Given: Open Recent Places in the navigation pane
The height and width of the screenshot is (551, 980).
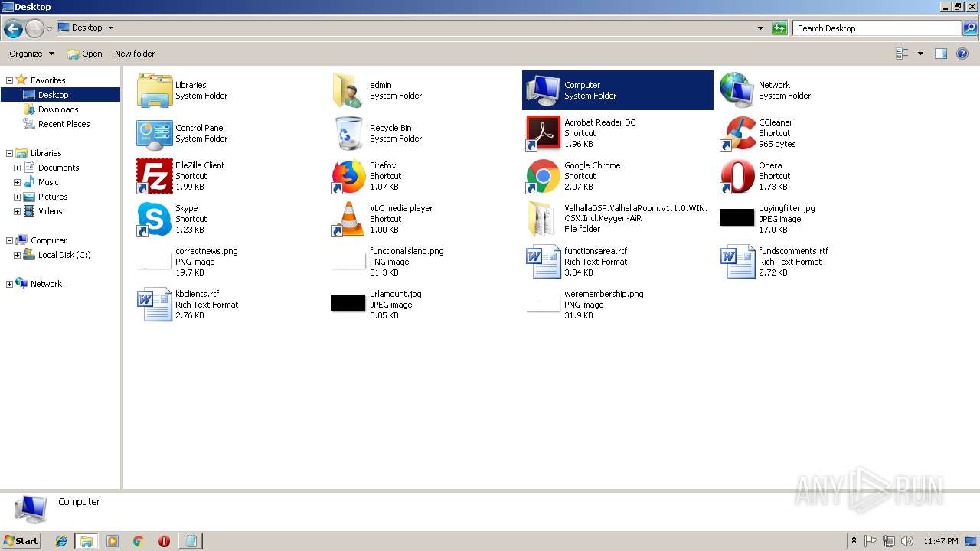Looking at the screenshot, I should click(x=64, y=124).
